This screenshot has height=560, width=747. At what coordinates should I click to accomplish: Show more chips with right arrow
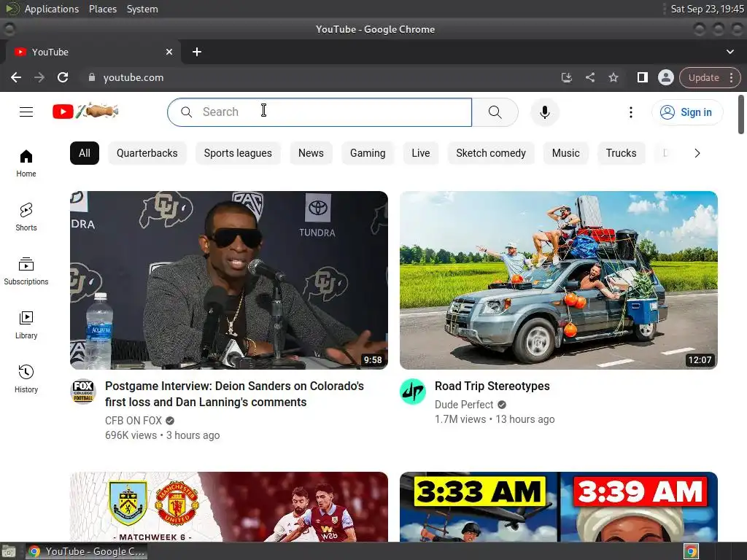click(x=697, y=153)
